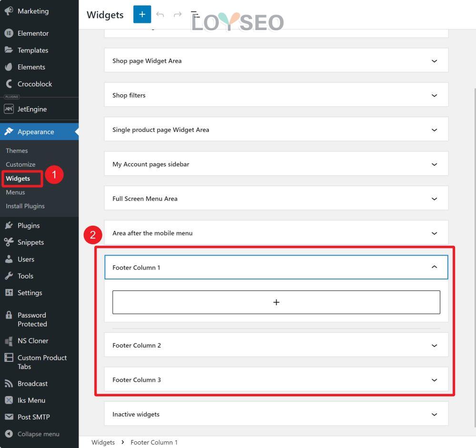Click Collapse menu at the sidebar bottom

point(33,434)
